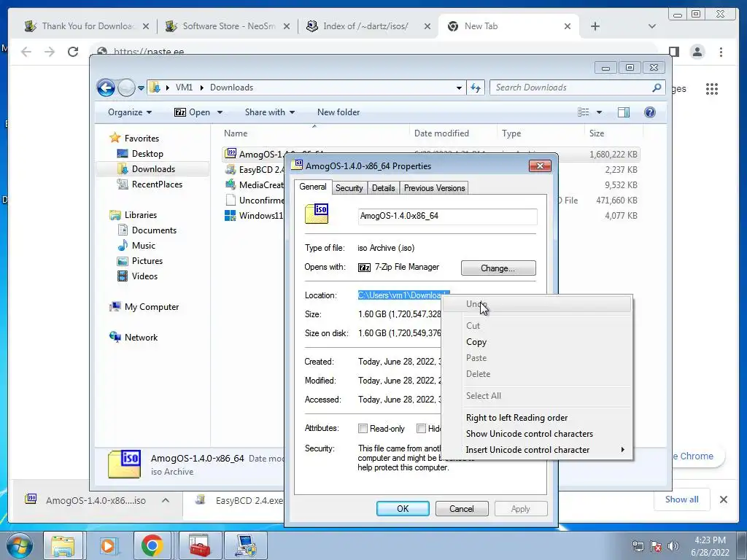The height and width of the screenshot is (560, 747).
Task: Toggle the preview pane icon
Action: (623, 112)
